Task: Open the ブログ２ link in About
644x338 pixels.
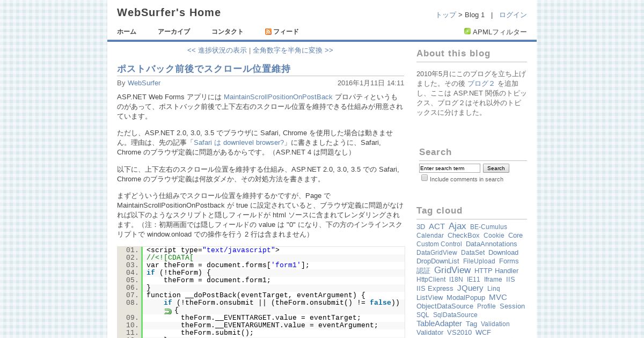Action: [481, 84]
